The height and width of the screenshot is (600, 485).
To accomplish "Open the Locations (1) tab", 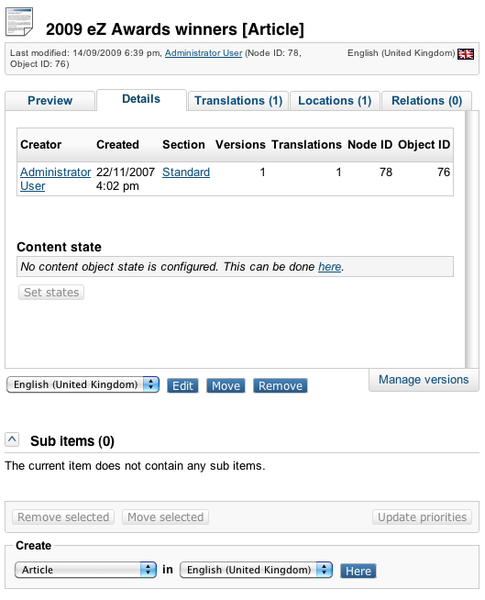I will pos(335,101).
